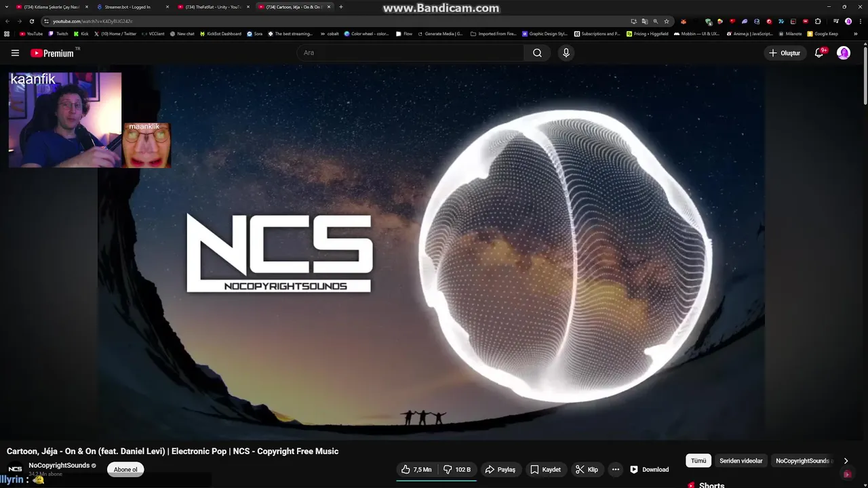Open Kick bookmark
The width and height of the screenshot is (868, 488).
coord(81,34)
